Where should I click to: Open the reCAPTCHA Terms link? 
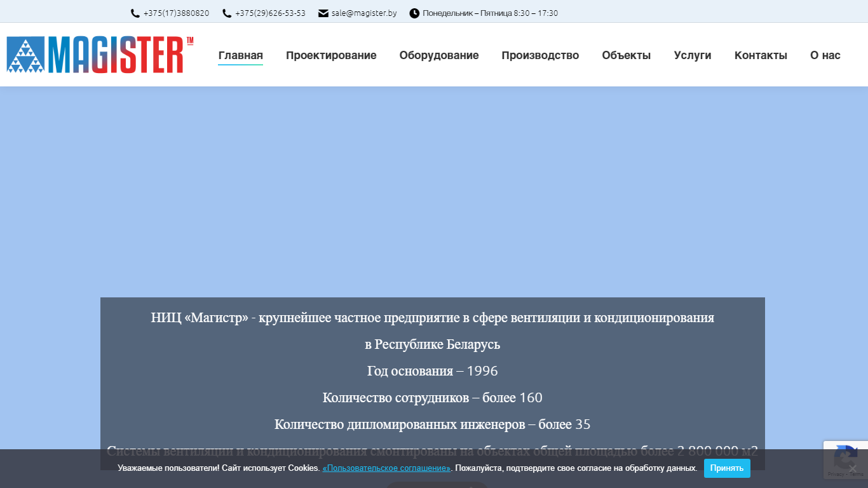coord(857,474)
